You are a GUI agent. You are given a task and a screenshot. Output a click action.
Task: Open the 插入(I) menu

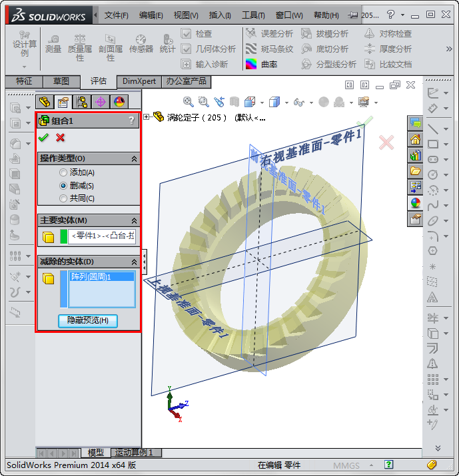220,15
